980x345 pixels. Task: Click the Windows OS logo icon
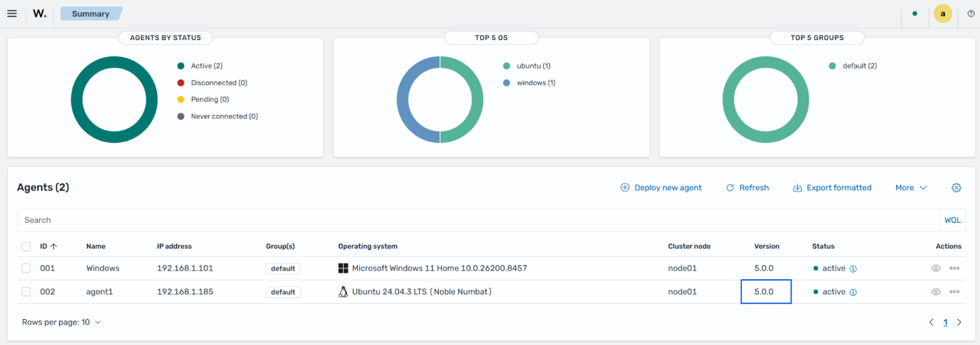[343, 268]
